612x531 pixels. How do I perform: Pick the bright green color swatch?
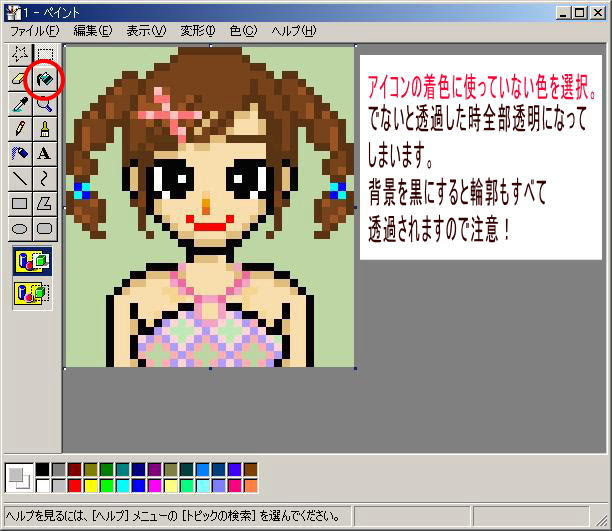tap(107, 485)
